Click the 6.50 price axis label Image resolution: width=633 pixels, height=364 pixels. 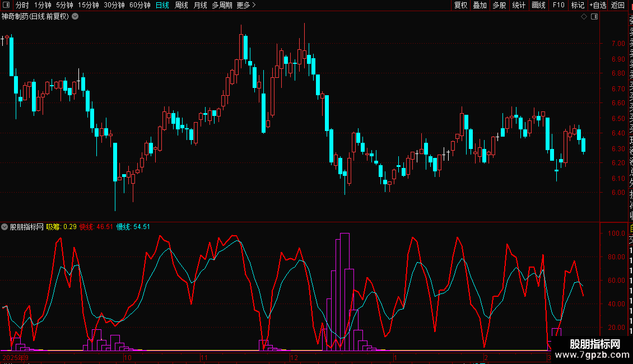618,119
